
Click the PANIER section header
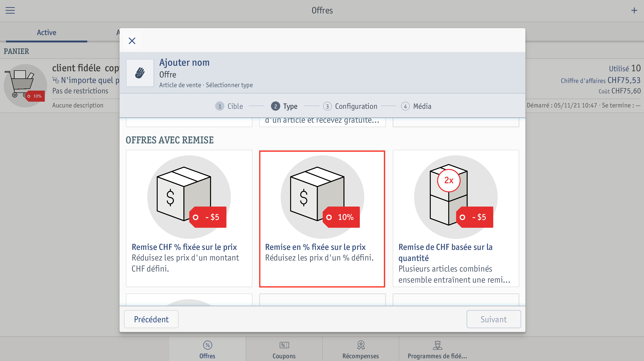pyautogui.click(x=16, y=51)
